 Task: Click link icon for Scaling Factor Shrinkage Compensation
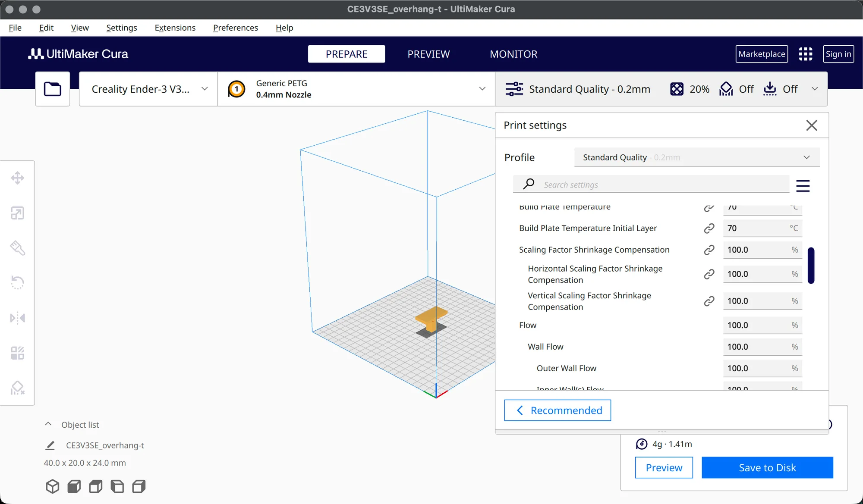click(709, 250)
